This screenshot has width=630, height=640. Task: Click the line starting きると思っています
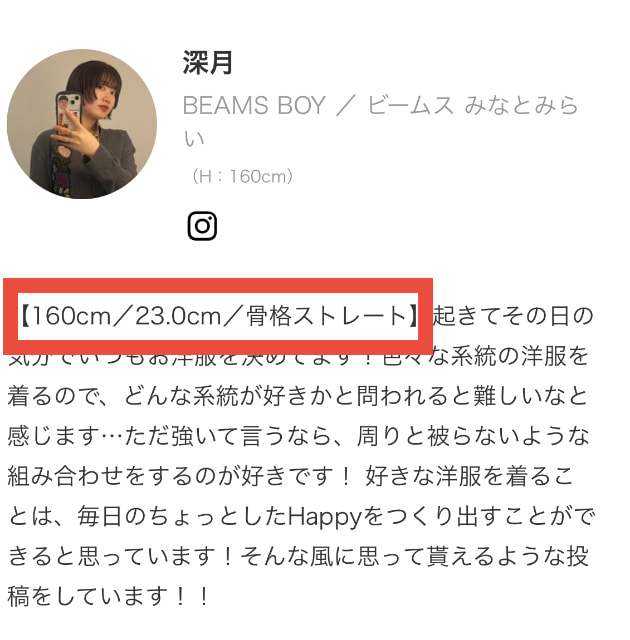298,556
